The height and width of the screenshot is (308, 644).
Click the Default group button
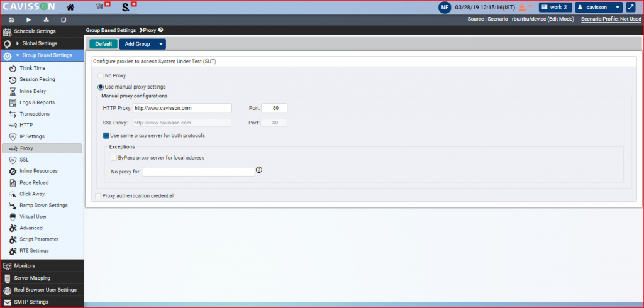(104, 44)
